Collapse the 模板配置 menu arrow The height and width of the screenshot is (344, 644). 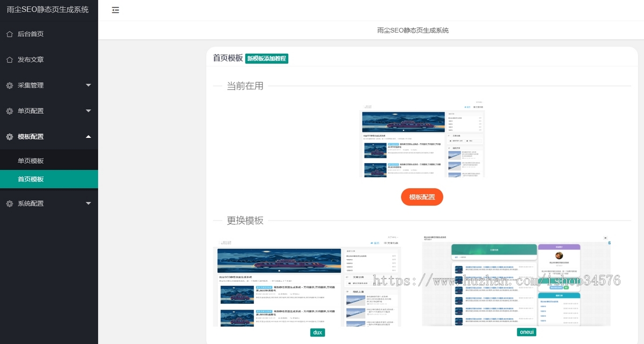[x=89, y=137]
